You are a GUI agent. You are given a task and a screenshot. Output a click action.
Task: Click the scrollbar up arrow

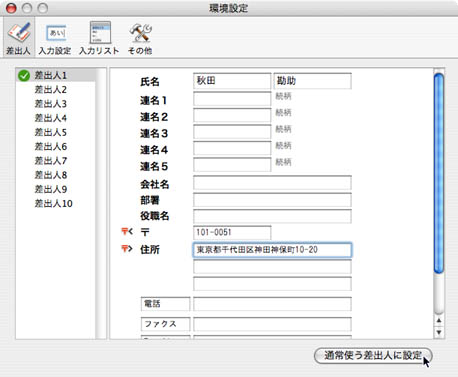click(439, 321)
